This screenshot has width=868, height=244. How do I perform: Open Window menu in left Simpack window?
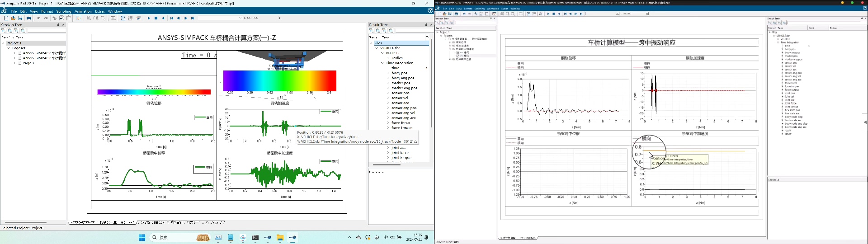(115, 11)
